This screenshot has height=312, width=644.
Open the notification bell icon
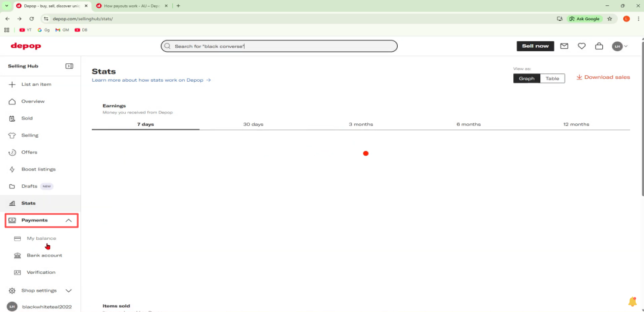pyautogui.click(x=633, y=301)
